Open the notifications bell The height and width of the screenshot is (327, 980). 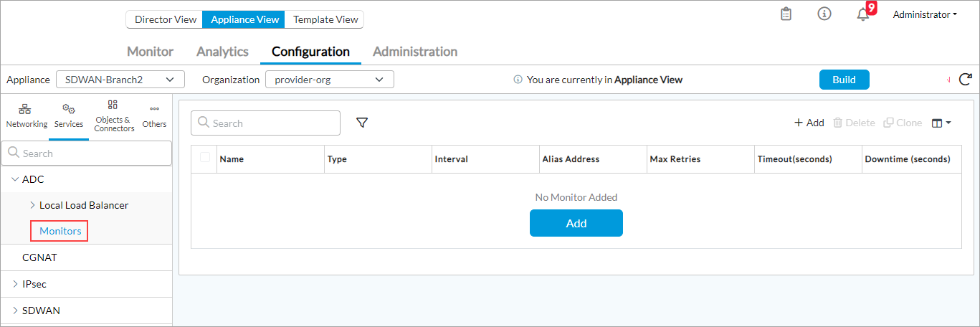click(x=863, y=15)
